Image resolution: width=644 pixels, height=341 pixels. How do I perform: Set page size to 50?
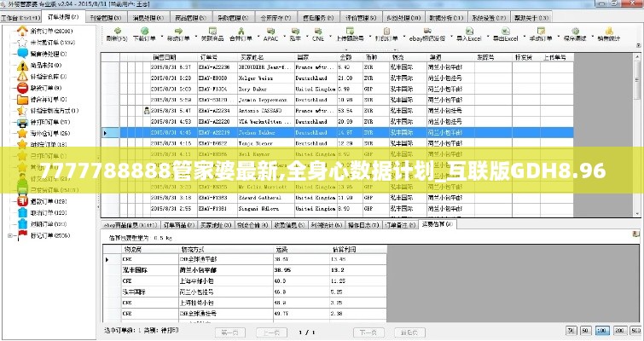[x=586, y=330]
